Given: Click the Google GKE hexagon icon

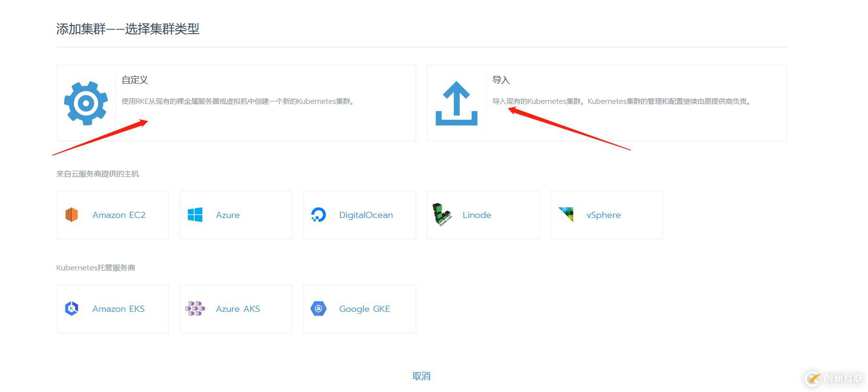Looking at the screenshot, I should point(319,309).
